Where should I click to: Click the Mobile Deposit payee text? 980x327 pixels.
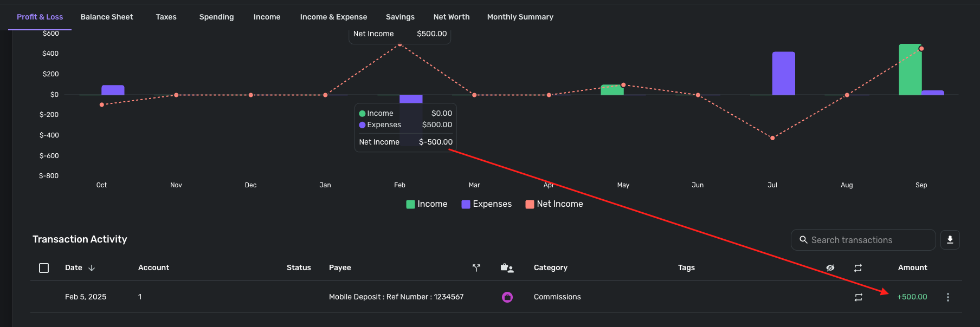click(x=396, y=297)
